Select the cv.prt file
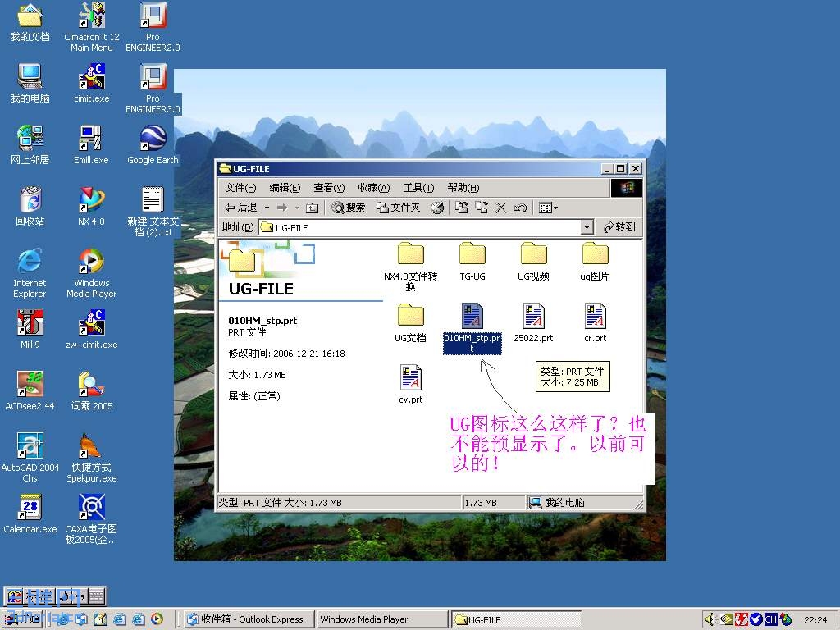Viewport: 840px width, 630px height. pyautogui.click(x=410, y=385)
